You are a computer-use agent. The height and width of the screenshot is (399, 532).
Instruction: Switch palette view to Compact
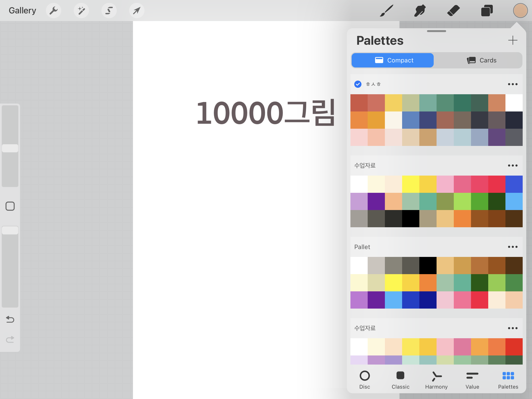coord(393,60)
